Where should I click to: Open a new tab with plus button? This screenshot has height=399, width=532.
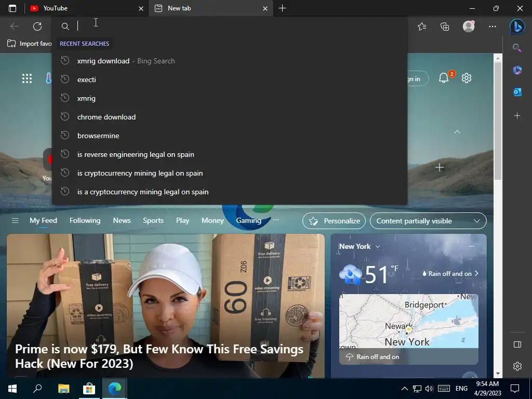pyautogui.click(x=282, y=8)
